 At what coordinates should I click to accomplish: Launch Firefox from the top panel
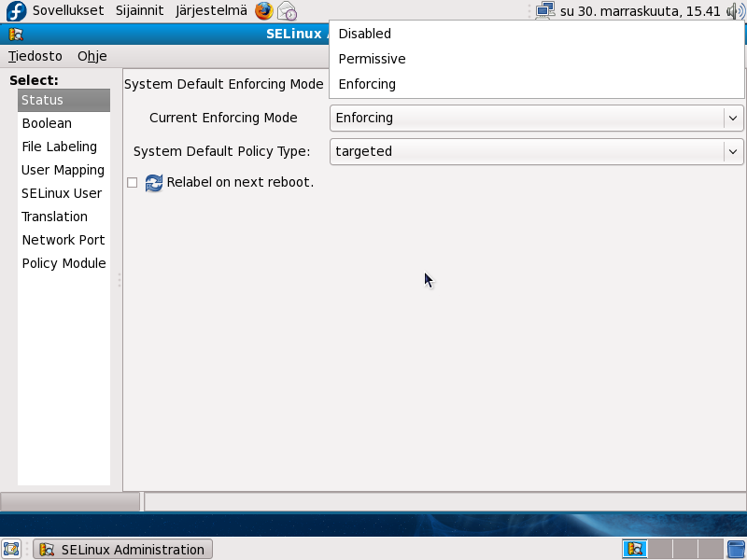click(264, 11)
